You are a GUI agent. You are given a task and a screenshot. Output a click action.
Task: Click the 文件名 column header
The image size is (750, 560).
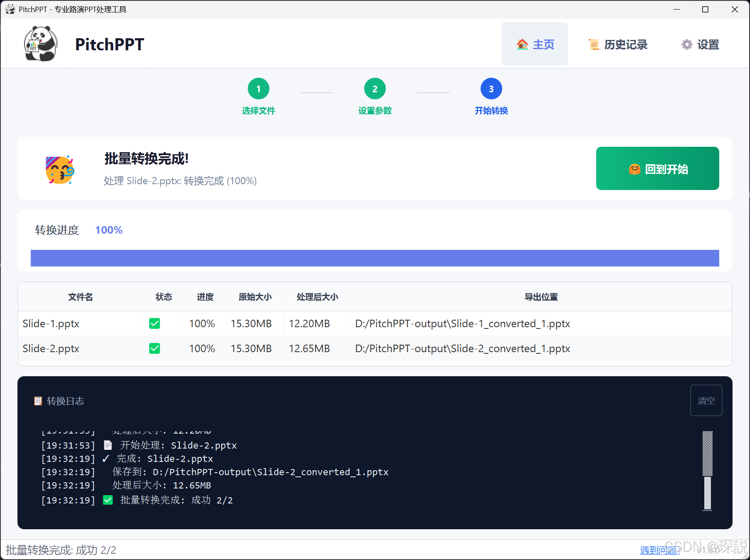pyautogui.click(x=81, y=297)
